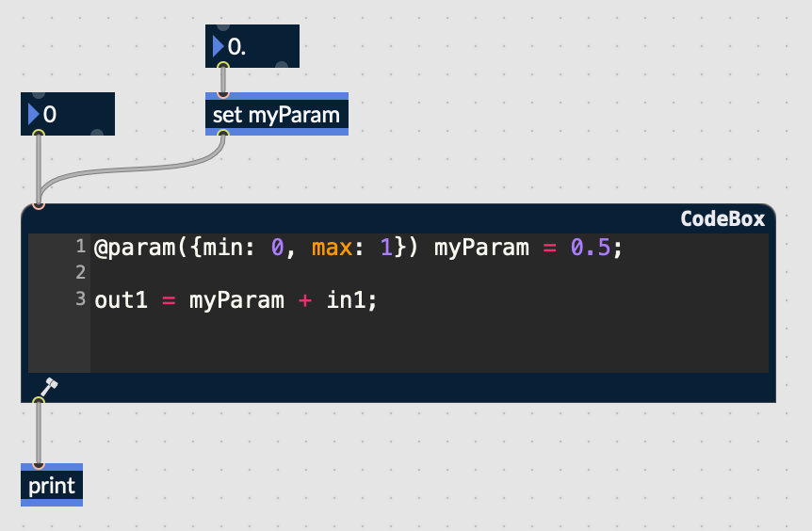The width and height of the screenshot is (812, 531).
Task: Click the float number box value 0.
Action: [x=236, y=46]
